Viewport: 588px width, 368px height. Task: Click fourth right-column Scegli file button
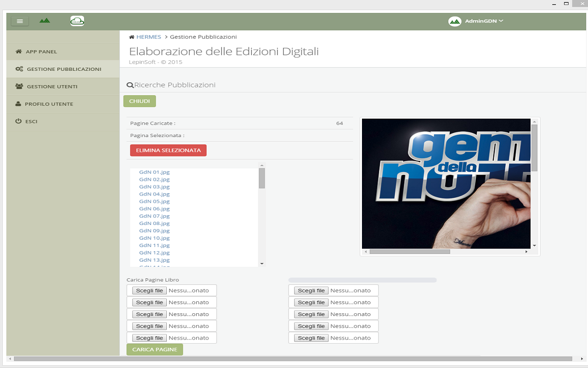pos(311,326)
